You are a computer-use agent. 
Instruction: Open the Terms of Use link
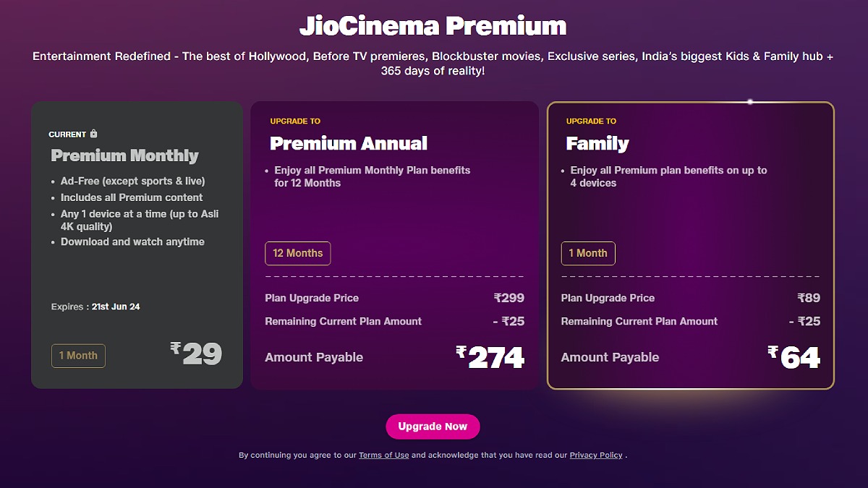click(x=384, y=455)
